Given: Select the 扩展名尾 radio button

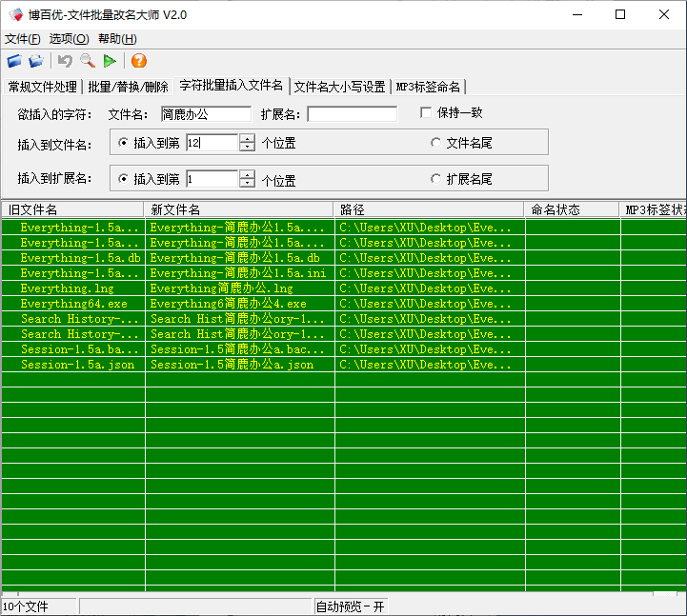Looking at the screenshot, I should pyautogui.click(x=435, y=179).
